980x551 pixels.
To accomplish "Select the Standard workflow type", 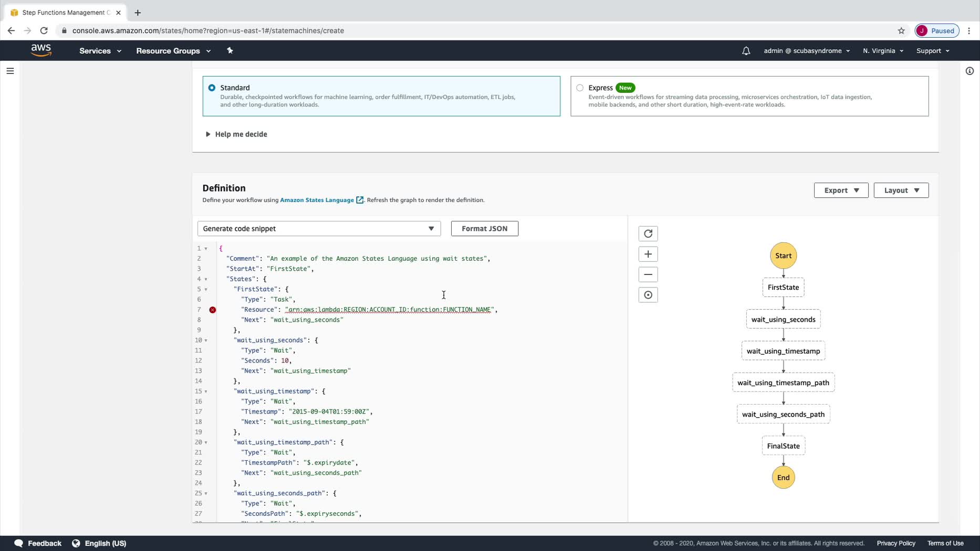I will coord(212,88).
